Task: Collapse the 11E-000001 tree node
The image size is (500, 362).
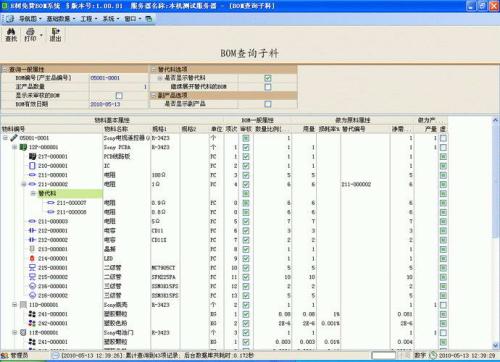Action: (x=14, y=332)
